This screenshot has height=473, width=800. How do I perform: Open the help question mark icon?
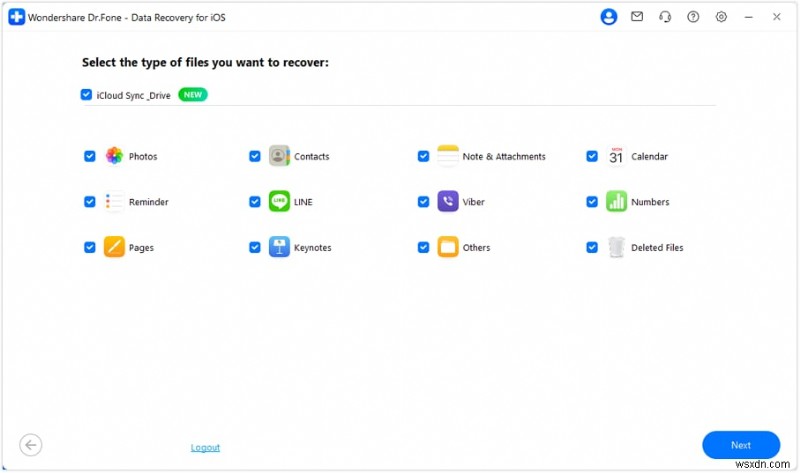click(693, 17)
